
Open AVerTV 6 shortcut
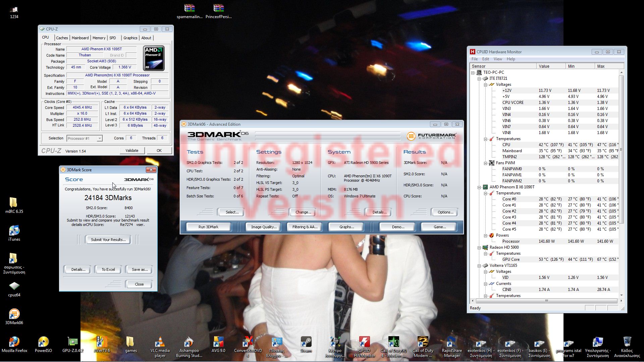[102, 345]
